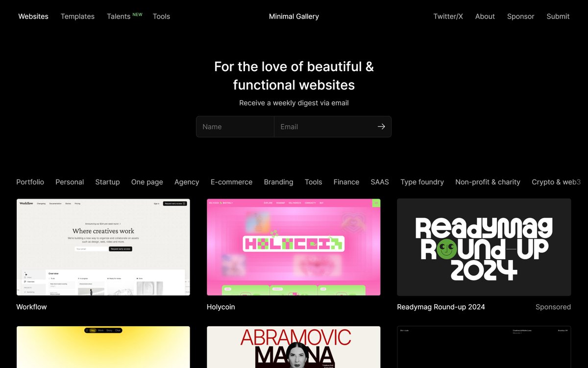Open the Workflow website thumbnail
Viewport: 588px width, 368px height.
click(103, 247)
